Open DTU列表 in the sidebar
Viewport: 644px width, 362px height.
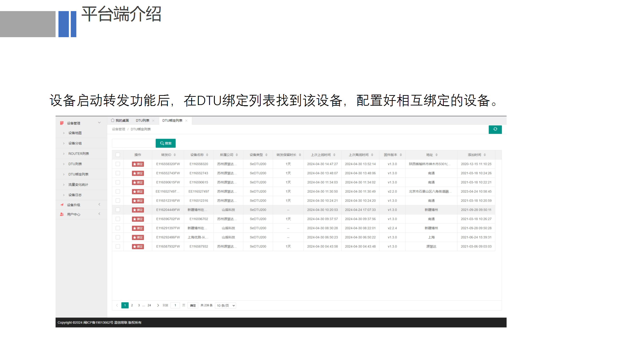(x=75, y=164)
